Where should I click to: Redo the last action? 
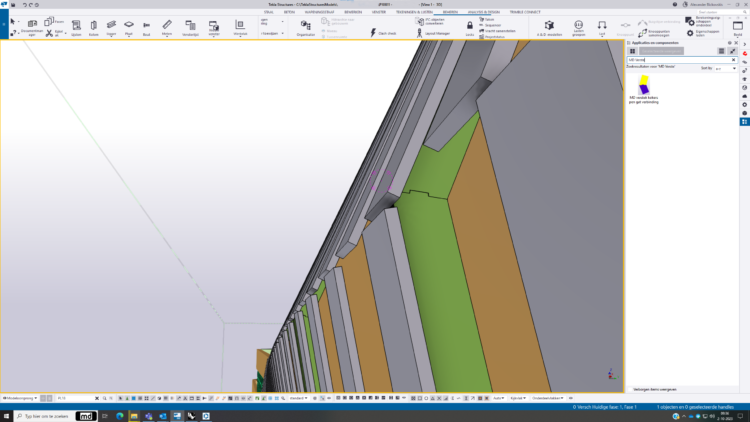coord(31,5)
